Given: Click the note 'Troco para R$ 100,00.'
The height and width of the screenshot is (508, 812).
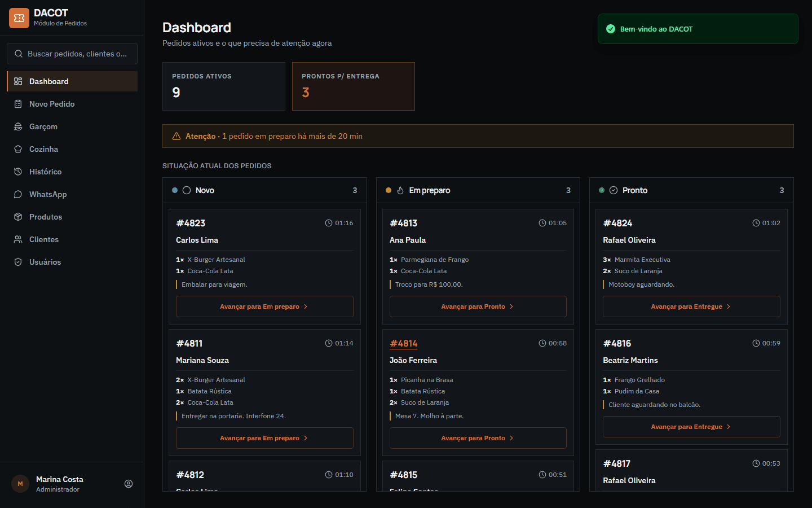Looking at the screenshot, I should click(429, 284).
